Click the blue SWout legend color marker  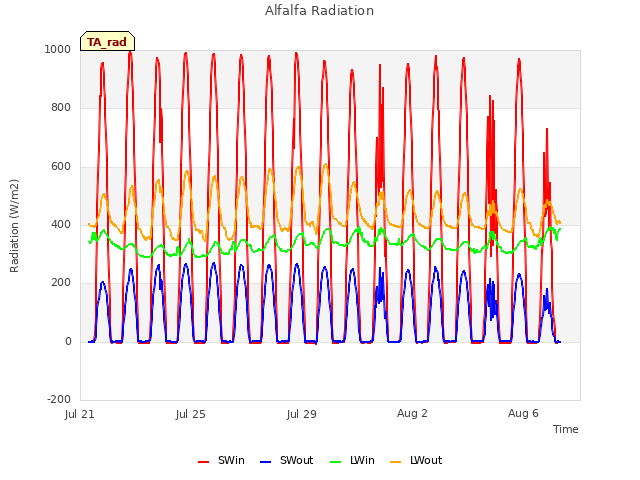(x=265, y=462)
